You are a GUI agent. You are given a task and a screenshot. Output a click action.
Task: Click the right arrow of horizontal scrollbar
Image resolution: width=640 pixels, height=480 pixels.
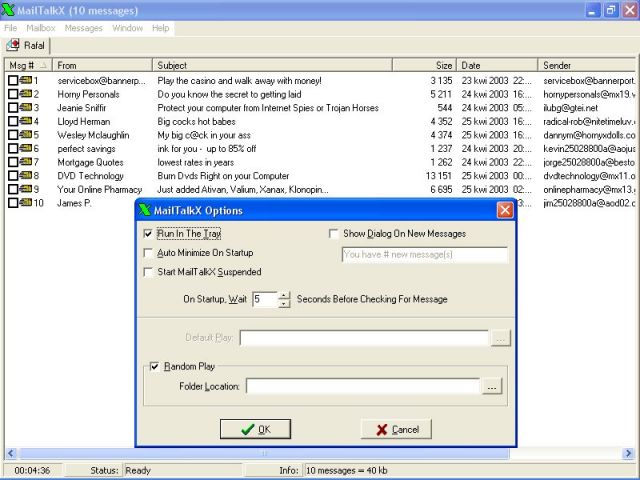629,453
